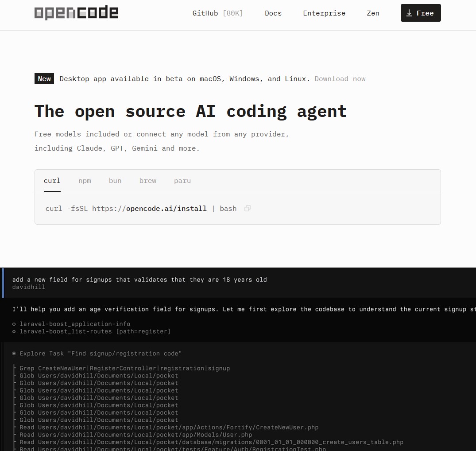The width and height of the screenshot is (476, 451).
Task: Click the New beta announcement badge
Action: pos(44,78)
